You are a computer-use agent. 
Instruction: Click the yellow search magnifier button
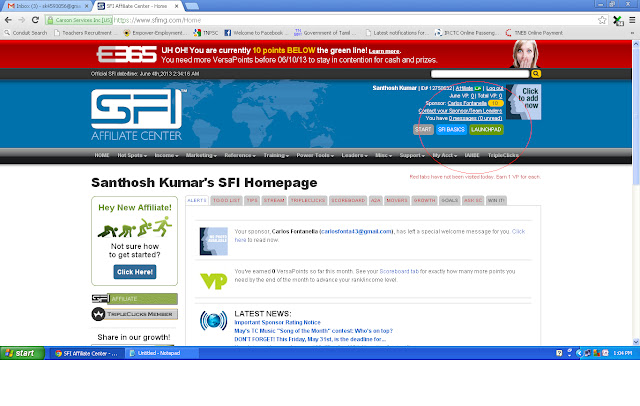click(536, 74)
